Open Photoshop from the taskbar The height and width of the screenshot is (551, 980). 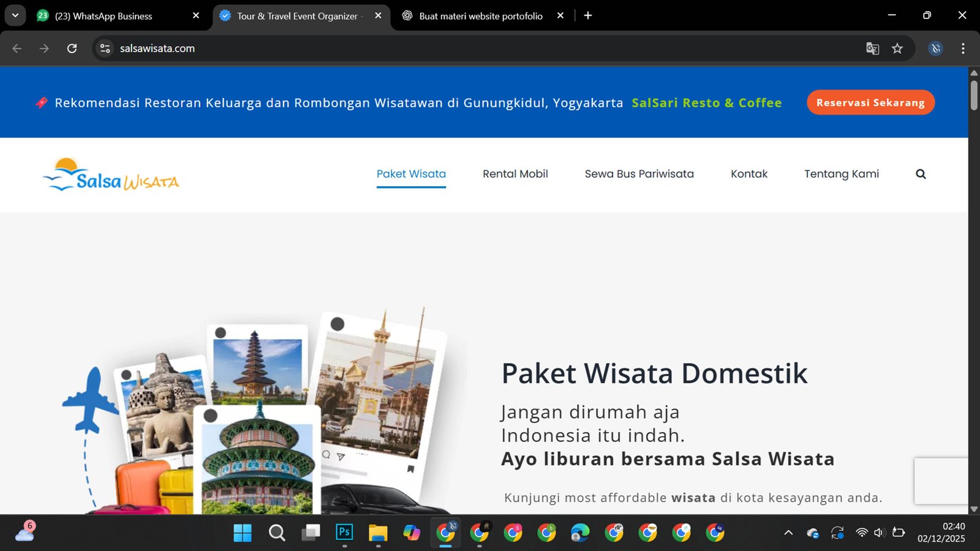(344, 533)
